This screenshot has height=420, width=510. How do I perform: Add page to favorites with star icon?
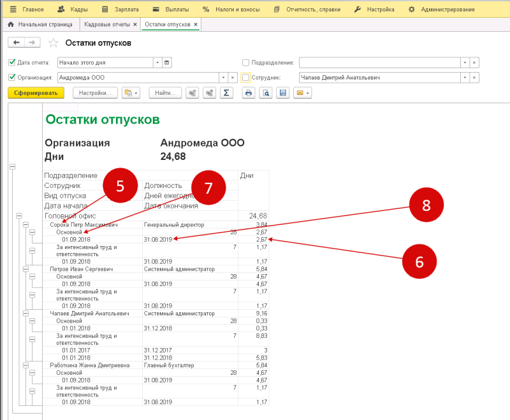[54, 43]
